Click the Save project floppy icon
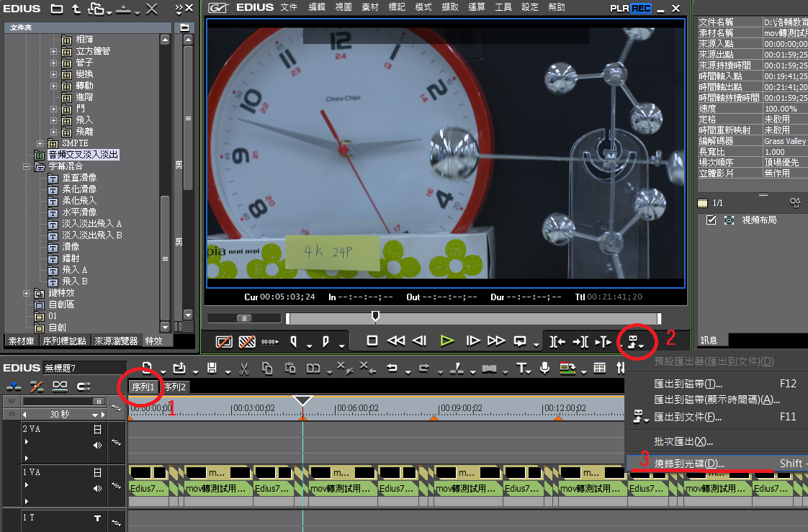 tap(212, 369)
